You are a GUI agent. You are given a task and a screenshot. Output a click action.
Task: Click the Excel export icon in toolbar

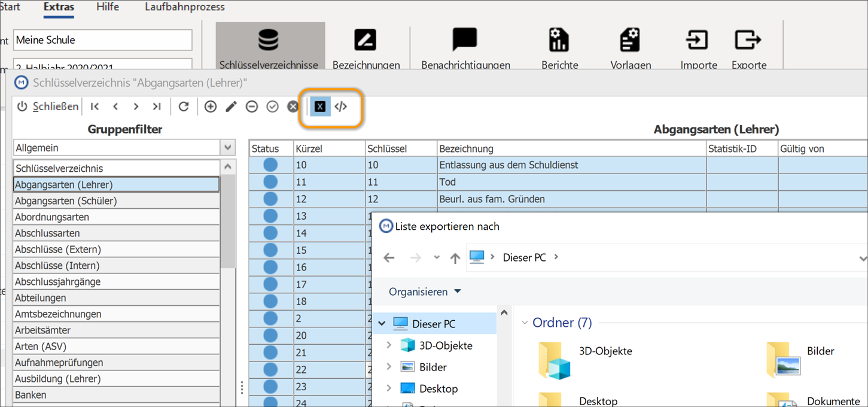pyautogui.click(x=320, y=107)
